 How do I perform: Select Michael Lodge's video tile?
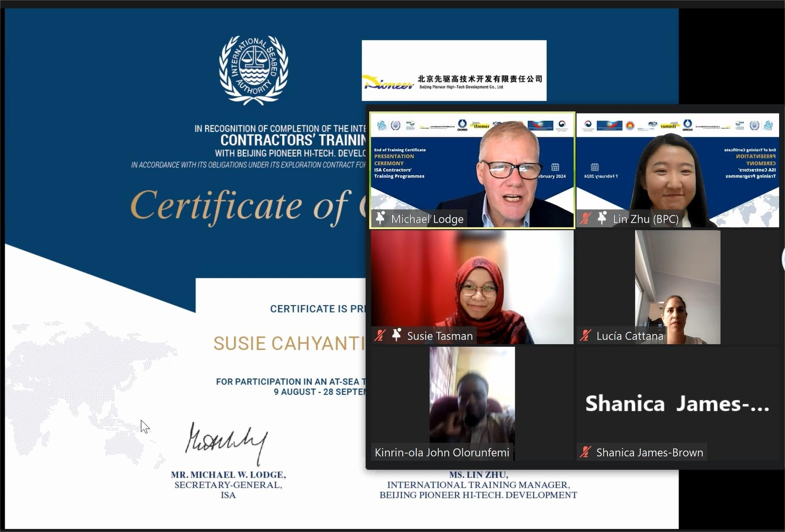pos(472,170)
